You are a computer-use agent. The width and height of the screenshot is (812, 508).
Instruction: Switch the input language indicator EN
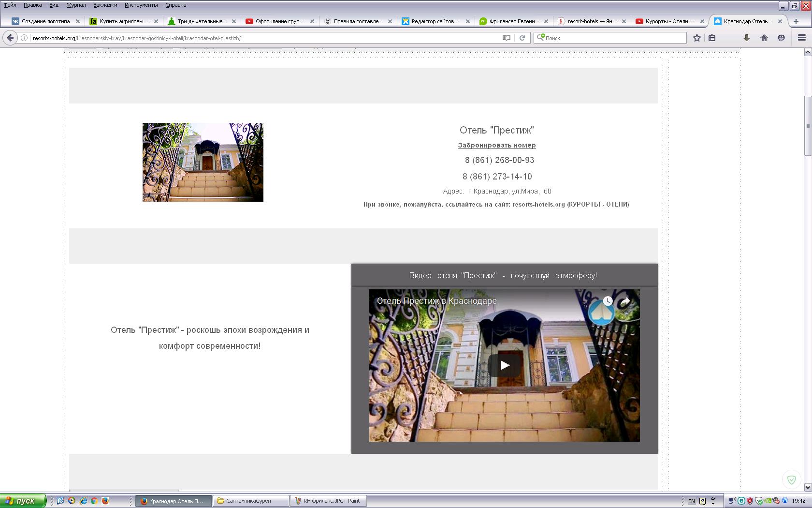coord(692,501)
